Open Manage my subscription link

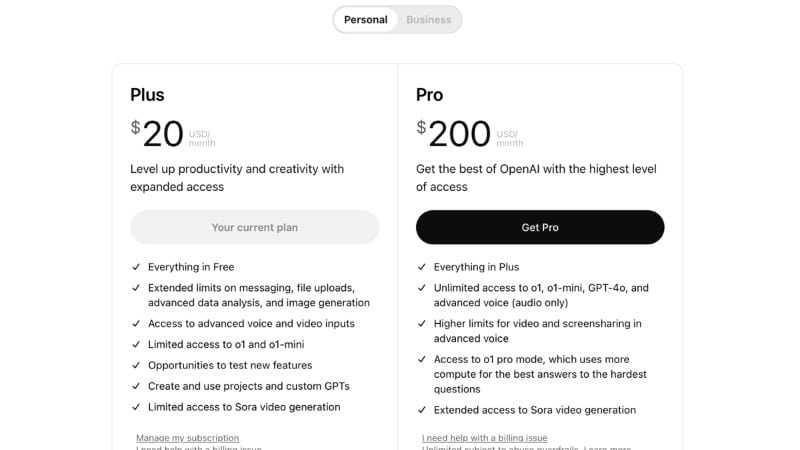[188, 438]
